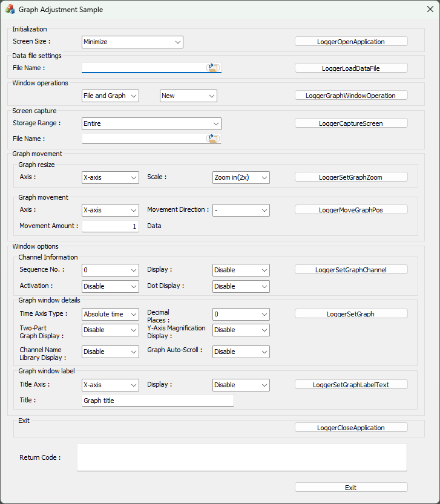Click the LoggerSetGraphZoom button
This screenshot has height=504, width=440.
[351, 177]
